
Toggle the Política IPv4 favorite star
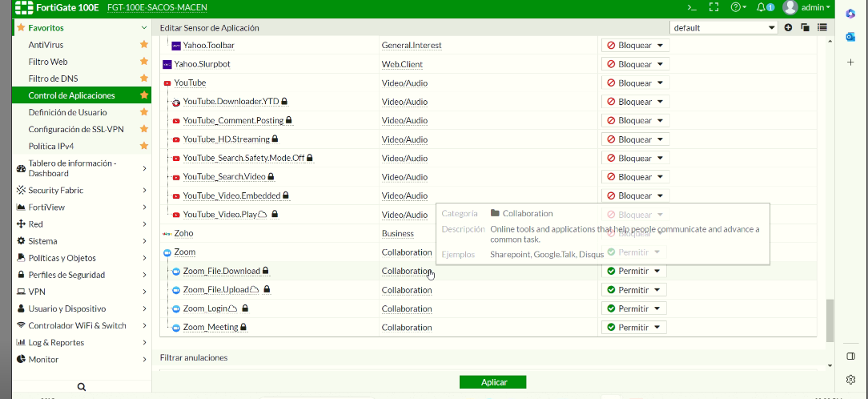click(144, 146)
